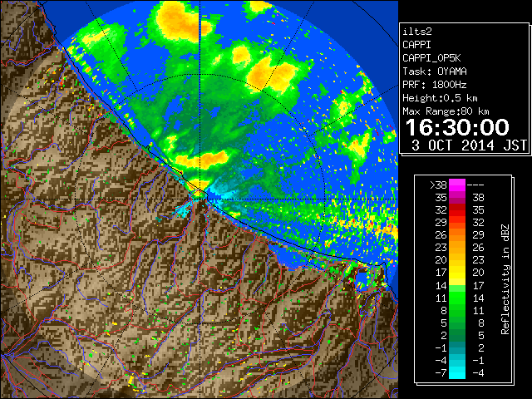Select the date text 3 OCT 2014 JST
Image resolution: width=532 pixels, height=399 pixels.
click(x=469, y=145)
